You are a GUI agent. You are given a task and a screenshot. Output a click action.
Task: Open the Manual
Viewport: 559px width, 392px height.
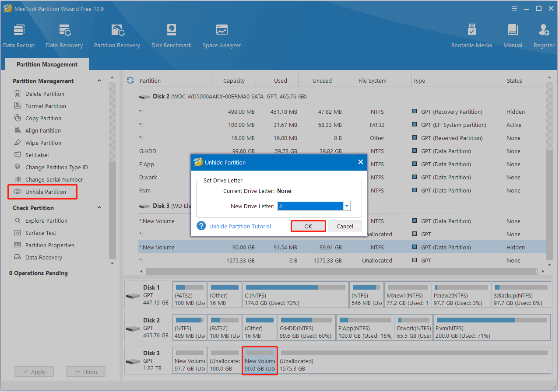coord(512,35)
